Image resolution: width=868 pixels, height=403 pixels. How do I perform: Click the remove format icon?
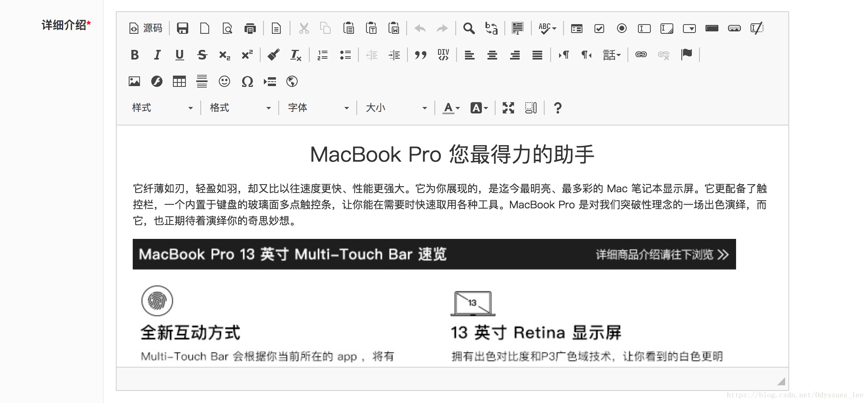pos(296,55)
